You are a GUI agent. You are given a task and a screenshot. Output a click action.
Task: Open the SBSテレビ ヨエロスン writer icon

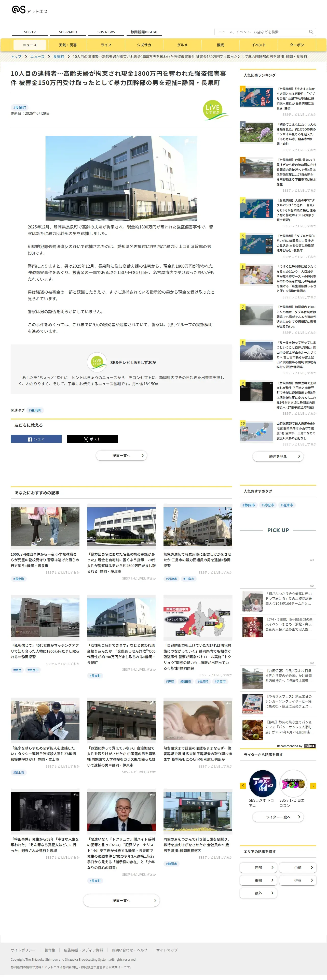pyautogui.click(x=293, y=784)
